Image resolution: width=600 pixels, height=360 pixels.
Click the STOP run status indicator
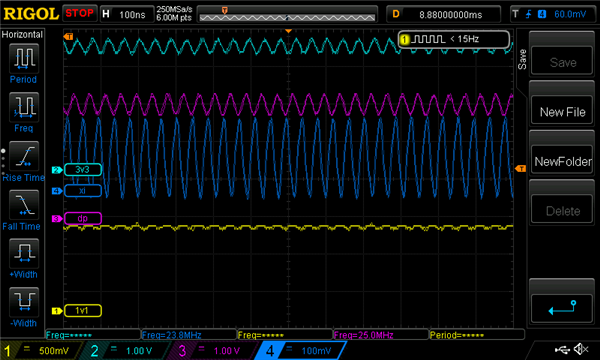(x=80, y=13)
